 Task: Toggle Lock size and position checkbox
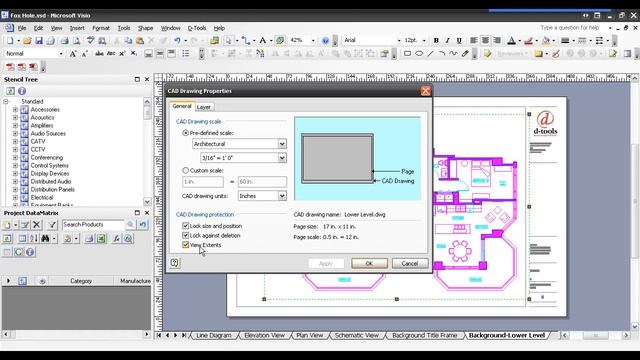tap(186, 226)
